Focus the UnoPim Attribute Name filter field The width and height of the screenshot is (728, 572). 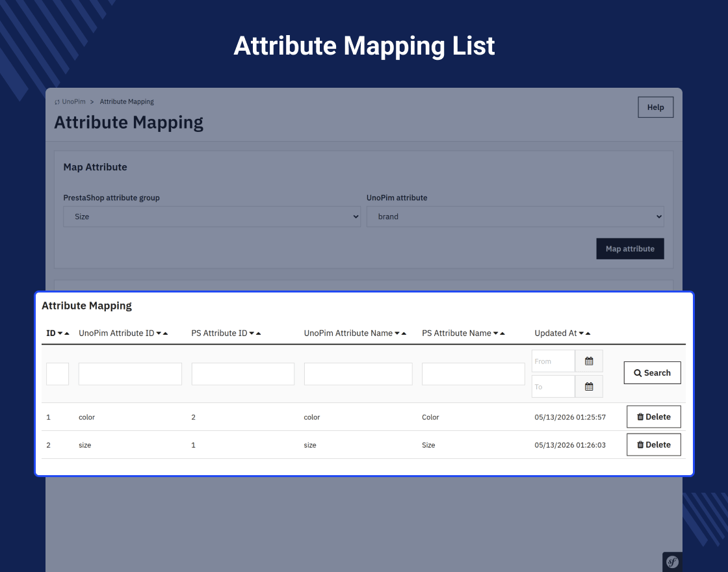(358, 374)
